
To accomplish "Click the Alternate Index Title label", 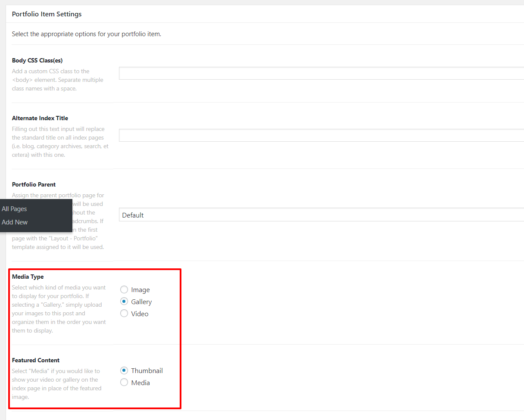I will [40, 118].
